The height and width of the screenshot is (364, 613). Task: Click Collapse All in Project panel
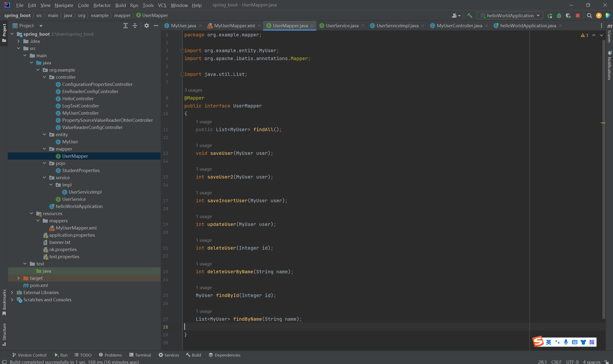pos(135,26)
